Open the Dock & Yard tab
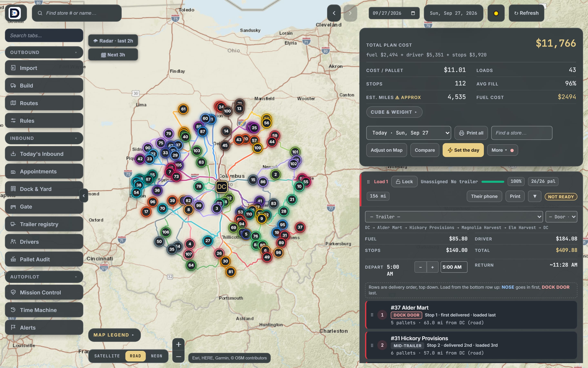 pyautogui.click(x=44, y=189)
